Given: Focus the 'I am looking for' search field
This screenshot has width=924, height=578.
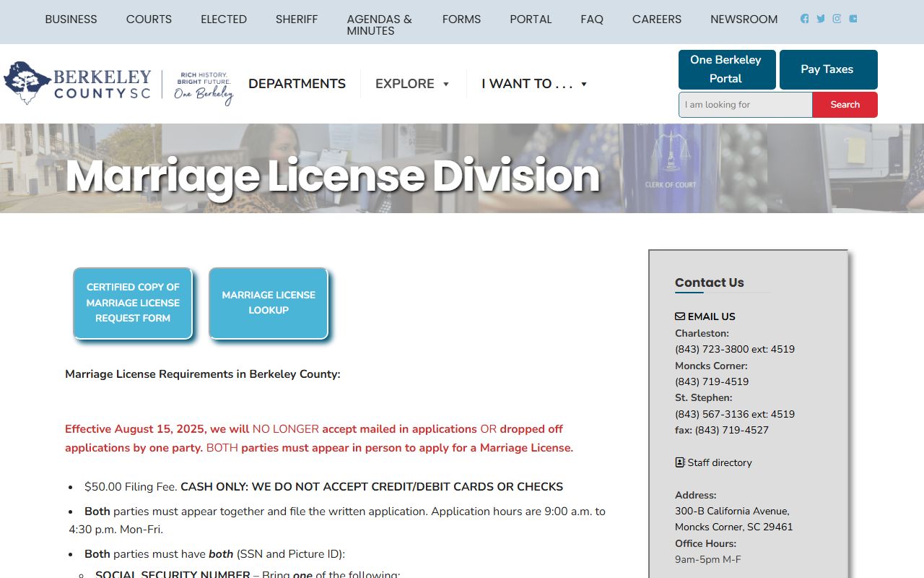Looking at the screenshot, I should tap(746, 105).
